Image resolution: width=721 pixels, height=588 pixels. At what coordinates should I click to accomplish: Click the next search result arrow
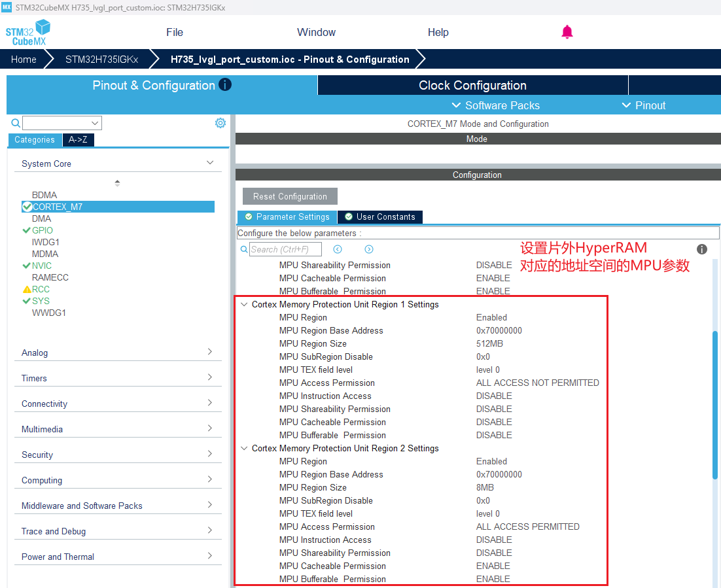tap(369, 249)
